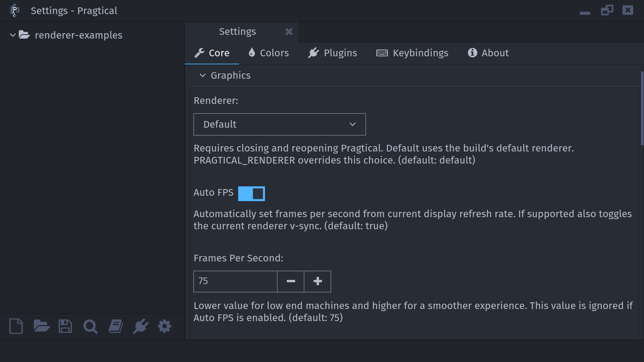644x362 pixels.
Task: Click the "Renderer:" label
Action: (216, 101)
